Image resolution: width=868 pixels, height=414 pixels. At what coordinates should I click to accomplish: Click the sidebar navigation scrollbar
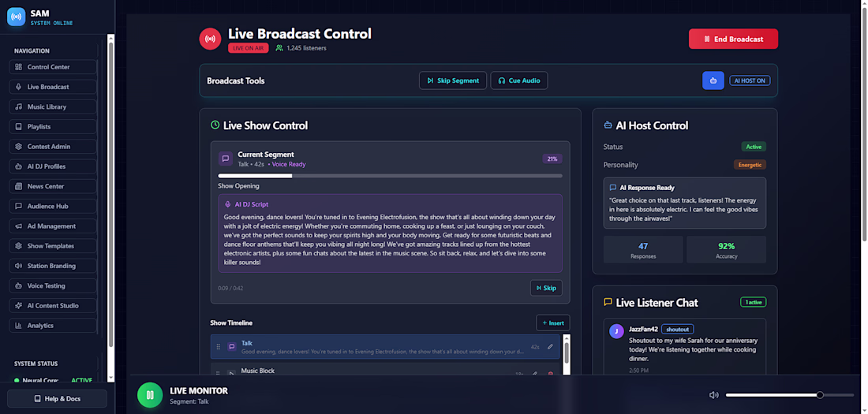(x=110, y=207)
